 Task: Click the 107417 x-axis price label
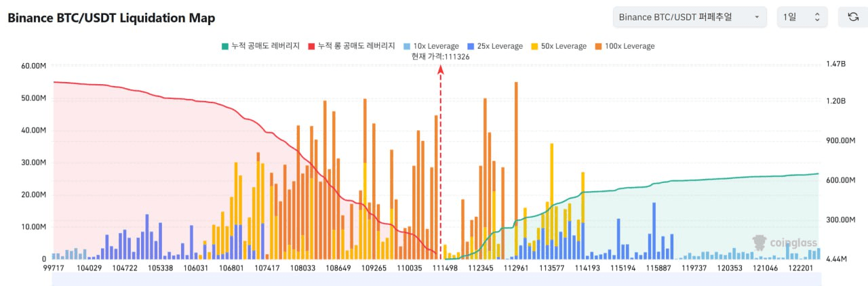(267, 268)
